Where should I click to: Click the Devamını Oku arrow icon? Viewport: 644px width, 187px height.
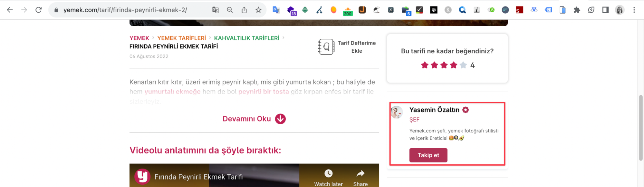(x=280, y=119)
